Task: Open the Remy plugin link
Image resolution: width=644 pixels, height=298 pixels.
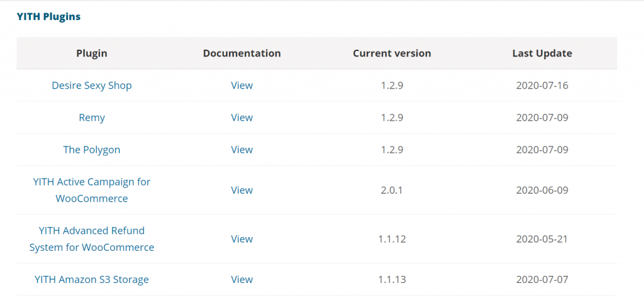Action: (92, 118)
